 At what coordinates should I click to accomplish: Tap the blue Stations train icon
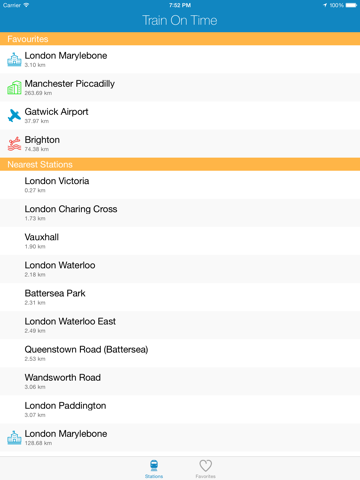pos(154,465)
